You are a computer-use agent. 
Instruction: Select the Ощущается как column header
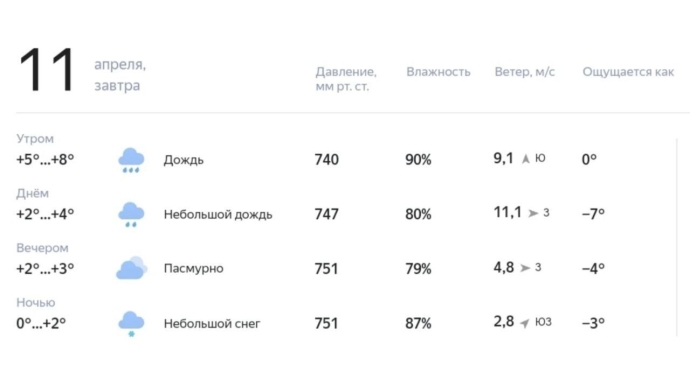pyautogui.click(x=628, y=72)
